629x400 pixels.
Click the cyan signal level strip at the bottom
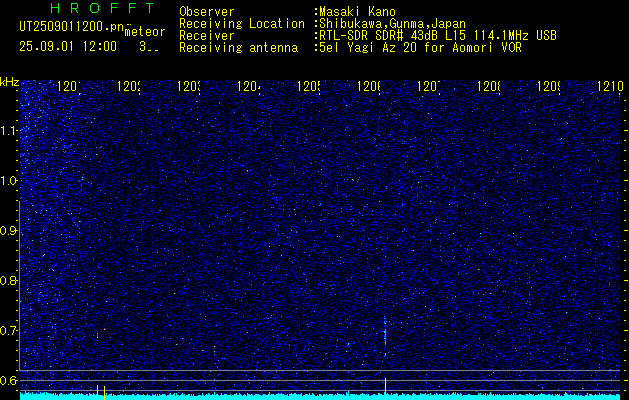pos(321,396)
